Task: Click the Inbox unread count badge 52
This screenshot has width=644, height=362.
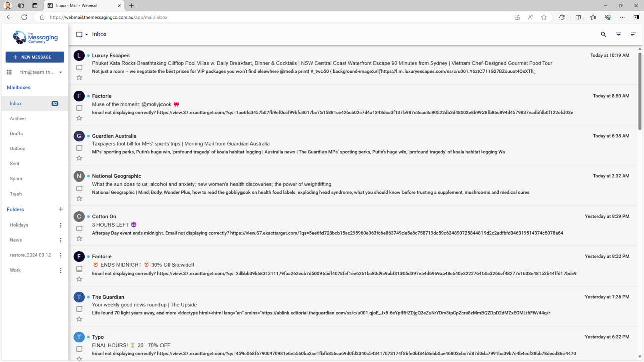Action: click(55, 104)
